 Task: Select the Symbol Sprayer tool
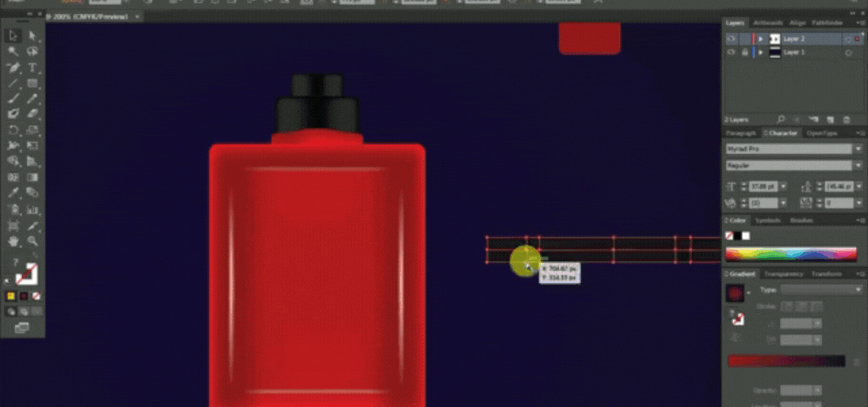click(x=13, y=209)
